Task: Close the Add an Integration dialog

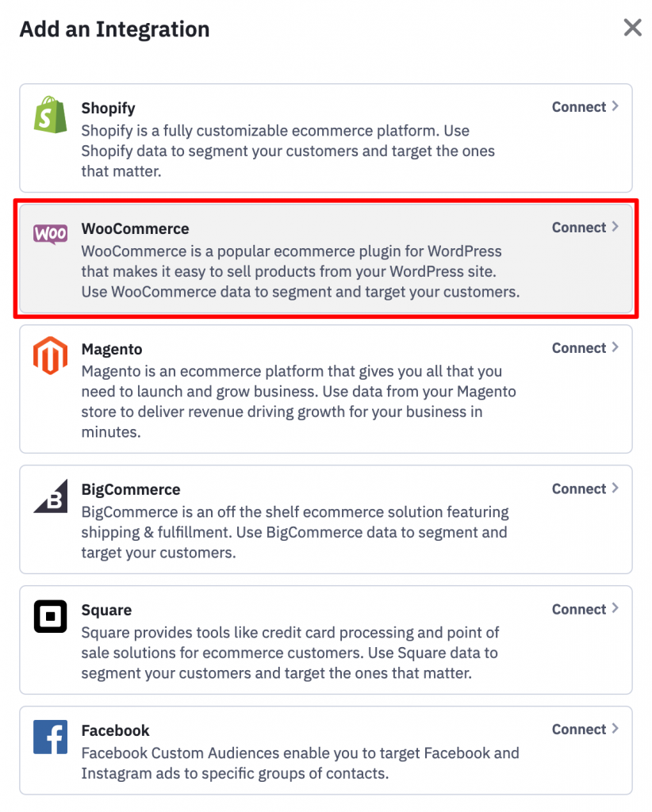Action: (632, 28)
